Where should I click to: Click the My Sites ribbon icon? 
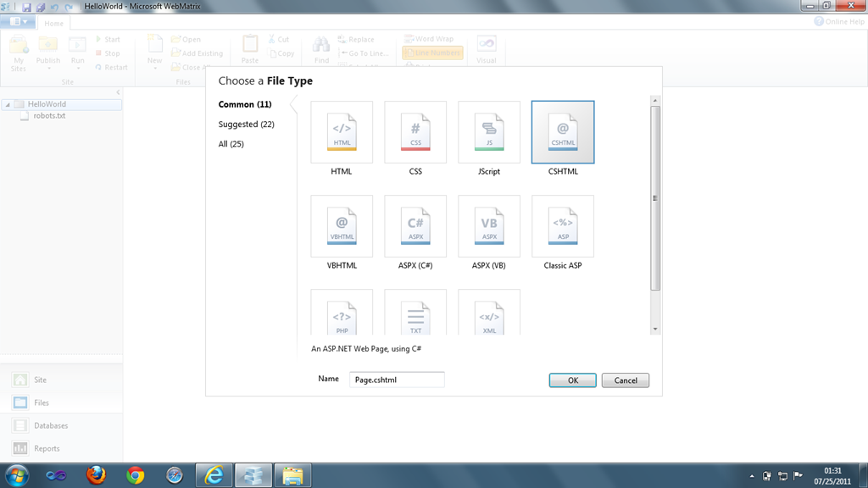[x=19, y=53]
